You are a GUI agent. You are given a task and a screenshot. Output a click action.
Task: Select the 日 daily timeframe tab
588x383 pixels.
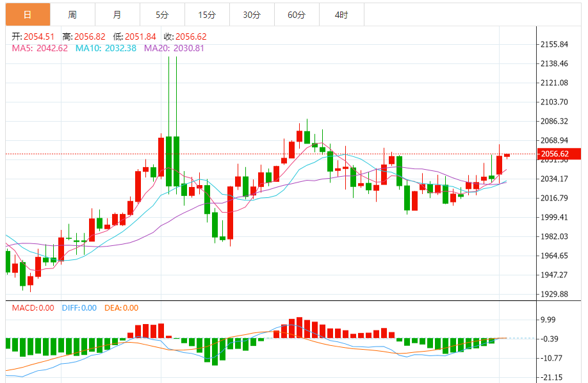pyautogui.click(x=28, y=15)
